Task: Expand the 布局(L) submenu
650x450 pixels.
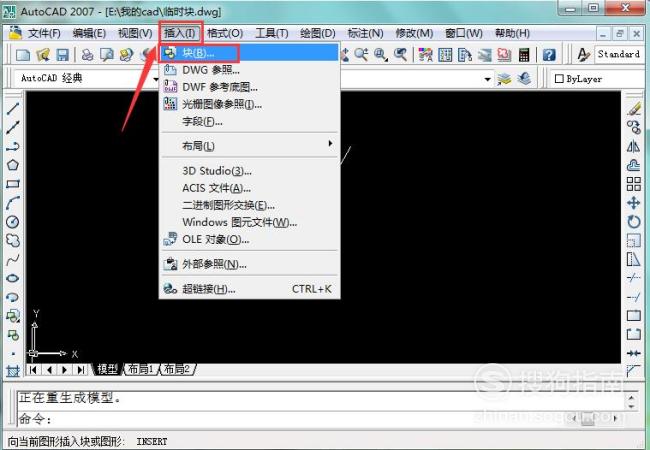Action: click(x=250, y=145)
